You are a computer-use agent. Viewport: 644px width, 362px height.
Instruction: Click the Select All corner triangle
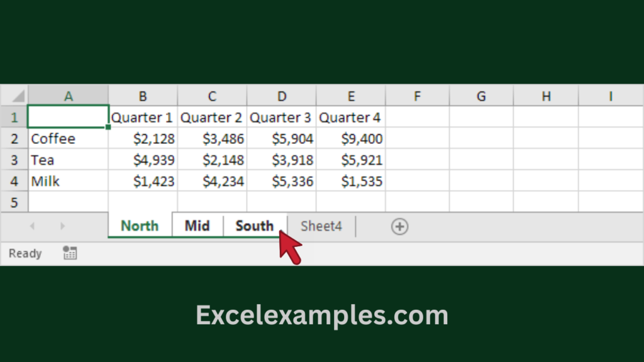tap(18, 97)
